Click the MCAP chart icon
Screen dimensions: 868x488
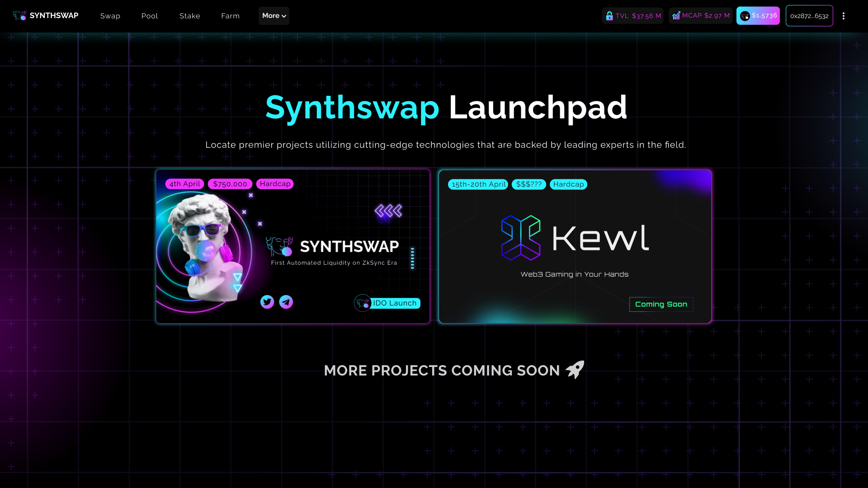point(676,16)
